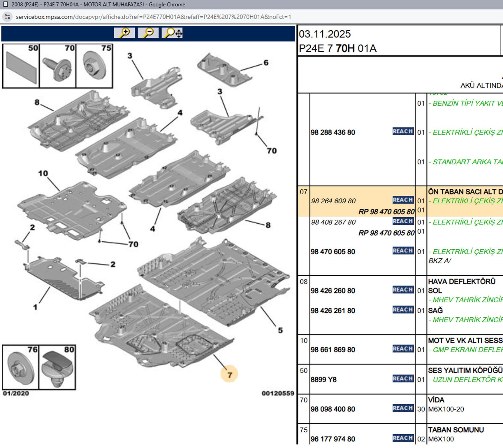Click replacement part link RP 98 470 605 80
The width and height of the screenshot is (503, 448).
tap(386, 212)
